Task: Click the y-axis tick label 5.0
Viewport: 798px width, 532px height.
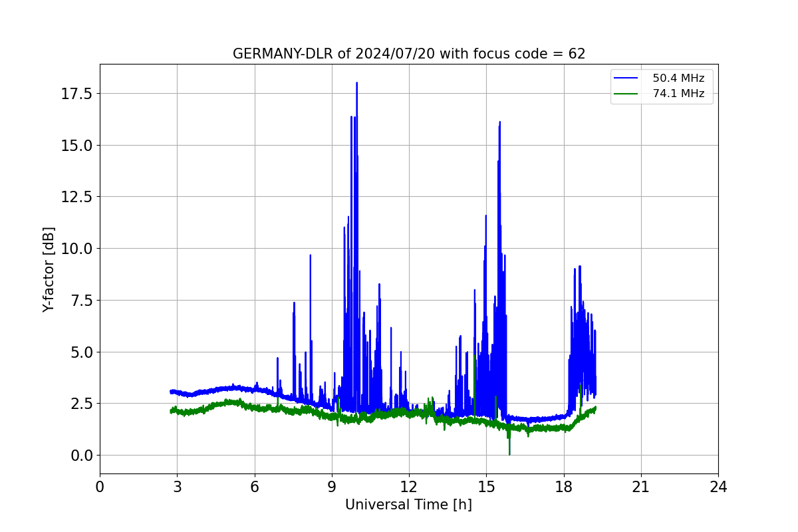Action: click(81, 352)
